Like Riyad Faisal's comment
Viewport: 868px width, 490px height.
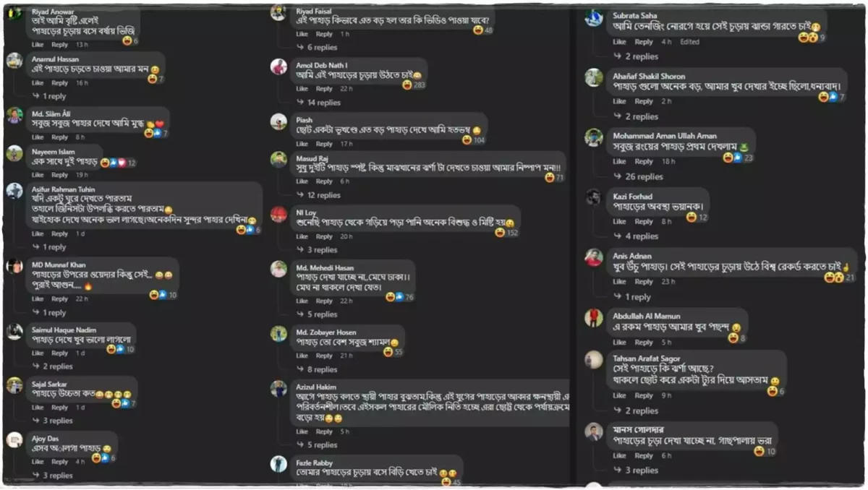click(x=302, y=34)
